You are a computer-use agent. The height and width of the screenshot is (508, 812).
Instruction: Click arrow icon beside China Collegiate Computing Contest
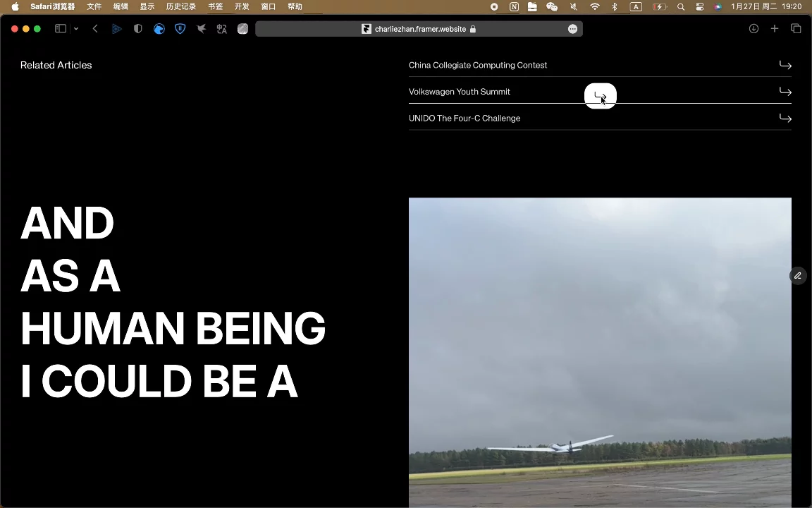coord(785,66)
